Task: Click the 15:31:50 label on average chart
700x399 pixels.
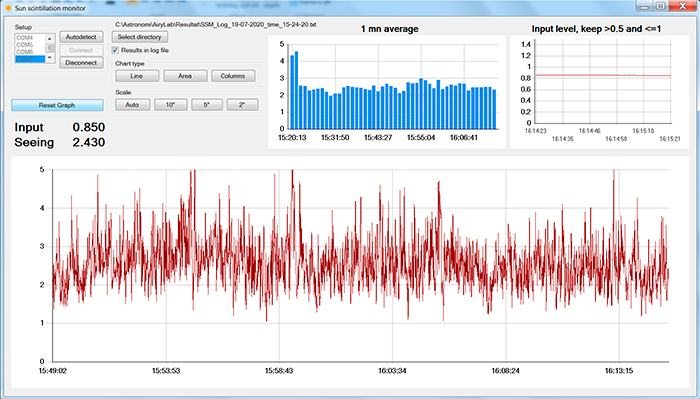Action: click(335, 138)
